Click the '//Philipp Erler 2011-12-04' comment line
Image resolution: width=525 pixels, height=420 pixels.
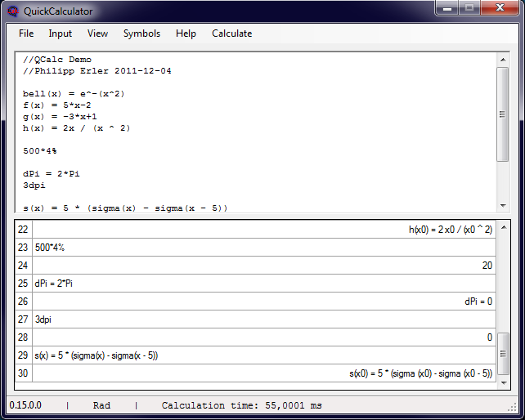click(97, 71)
